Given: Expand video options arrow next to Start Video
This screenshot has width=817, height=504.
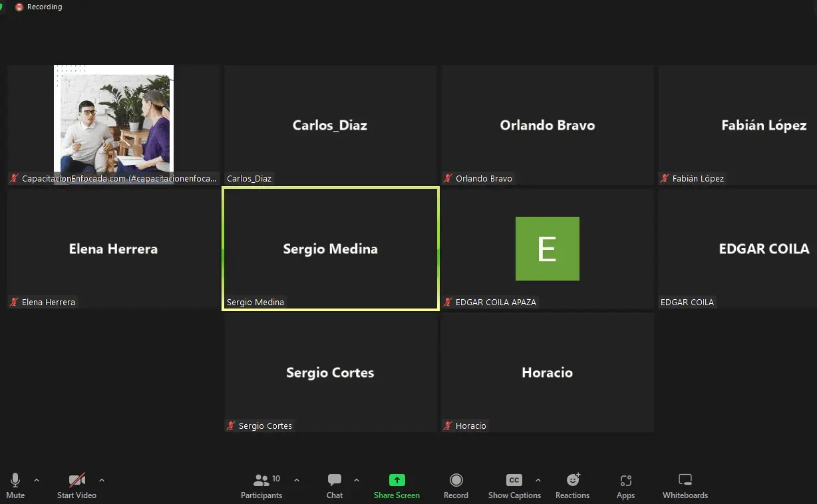Looking at the screenshot, I should point(102,479).
